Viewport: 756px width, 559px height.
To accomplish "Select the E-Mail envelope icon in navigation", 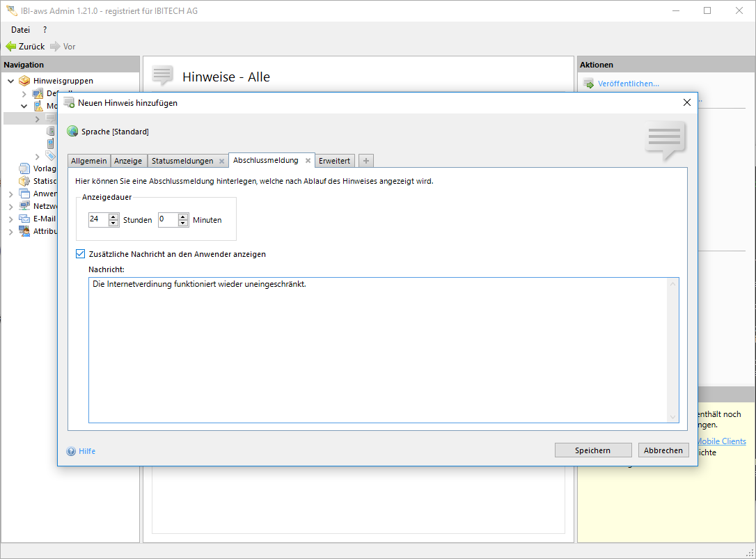I will (x=25, y=219).
